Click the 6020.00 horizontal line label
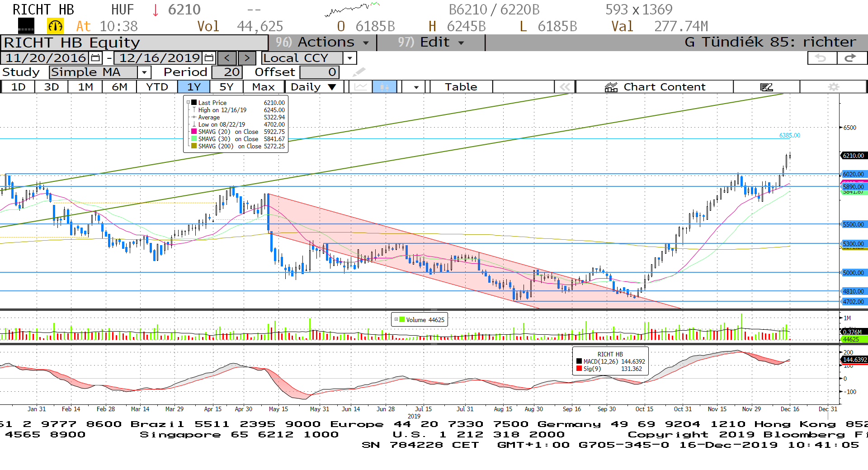 (x=853, y=174)
